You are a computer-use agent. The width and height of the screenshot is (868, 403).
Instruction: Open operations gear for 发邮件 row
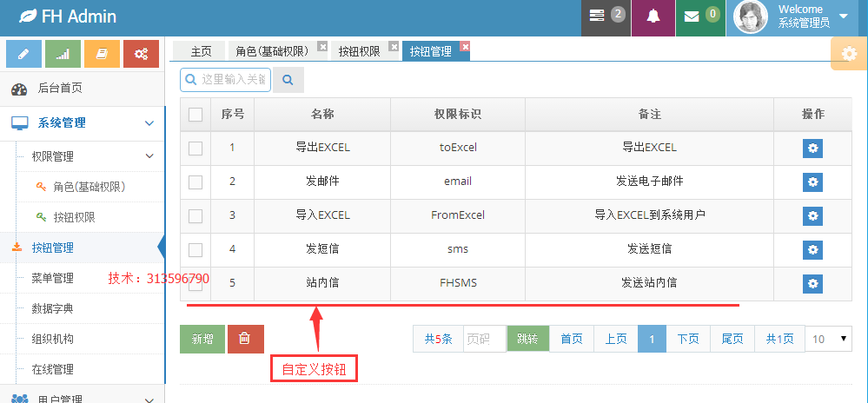click(812, 182)
